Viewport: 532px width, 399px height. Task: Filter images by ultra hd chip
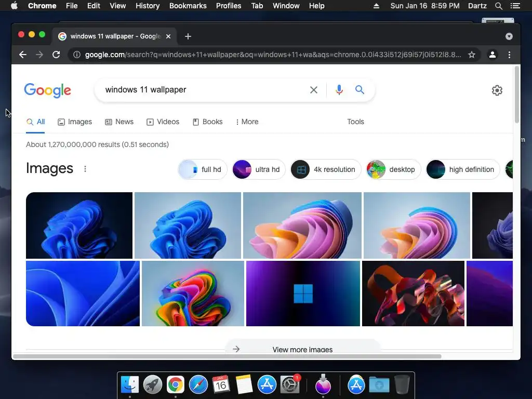coord(259,169)
